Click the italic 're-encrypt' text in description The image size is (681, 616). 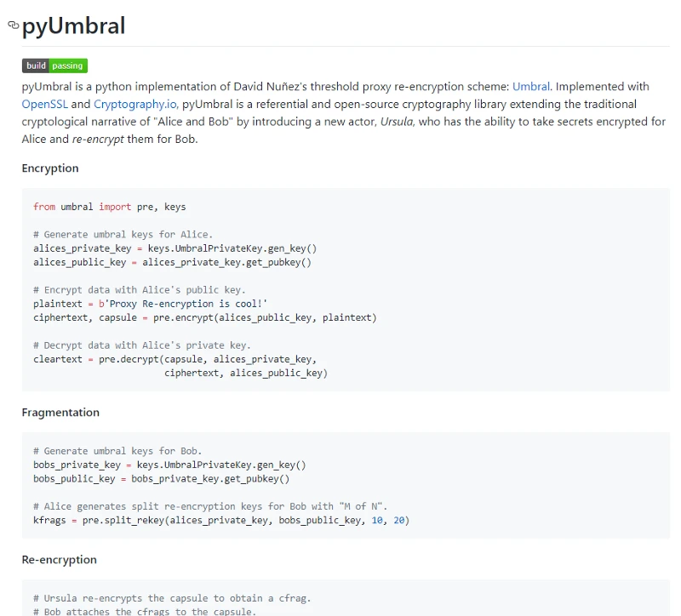(x=98, y=140)
